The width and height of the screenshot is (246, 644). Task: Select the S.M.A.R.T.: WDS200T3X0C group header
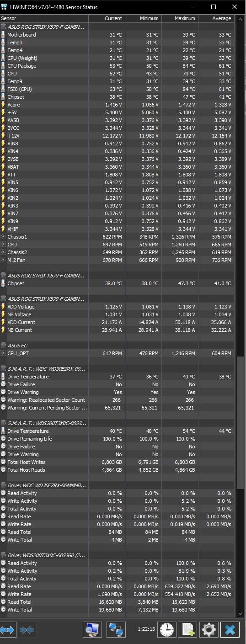coord(117,423)
